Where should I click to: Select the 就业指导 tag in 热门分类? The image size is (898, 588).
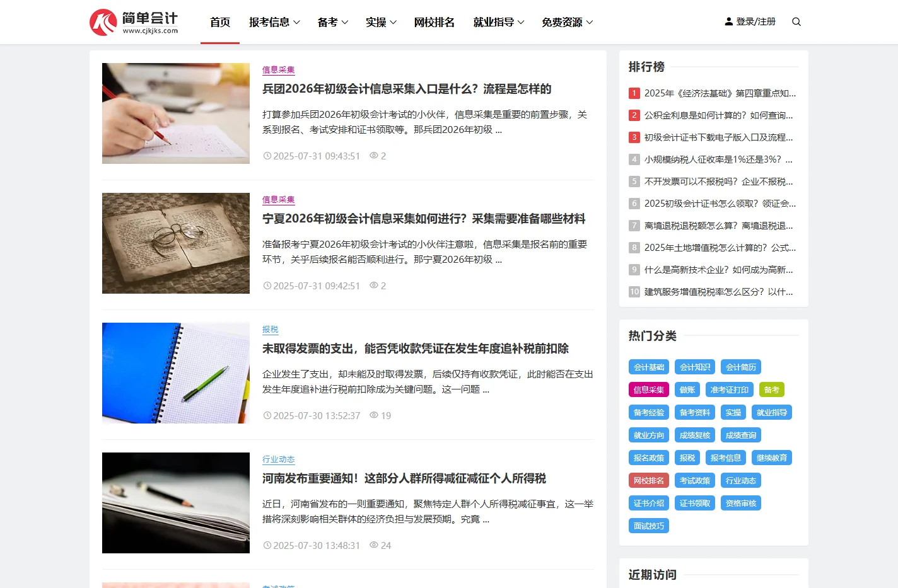coord(772,412)
